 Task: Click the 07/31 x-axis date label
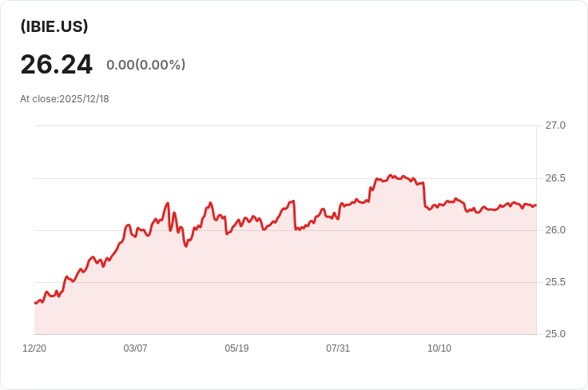click(x=338, y=348)
